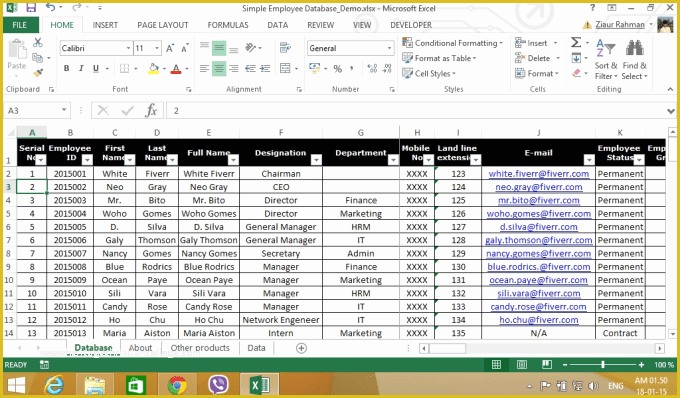
Task: Click the Clear eraser icon
Action: (576, 73)
